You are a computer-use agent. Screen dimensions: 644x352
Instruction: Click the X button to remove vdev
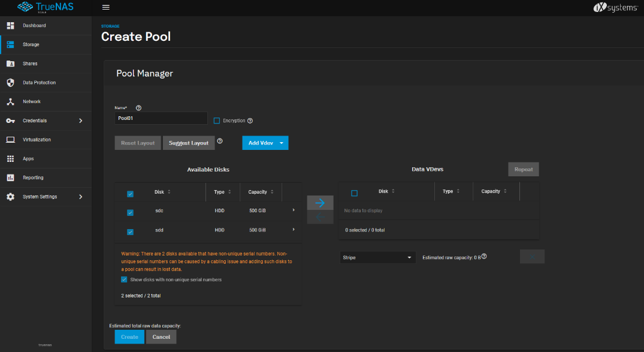pos(533,257)
